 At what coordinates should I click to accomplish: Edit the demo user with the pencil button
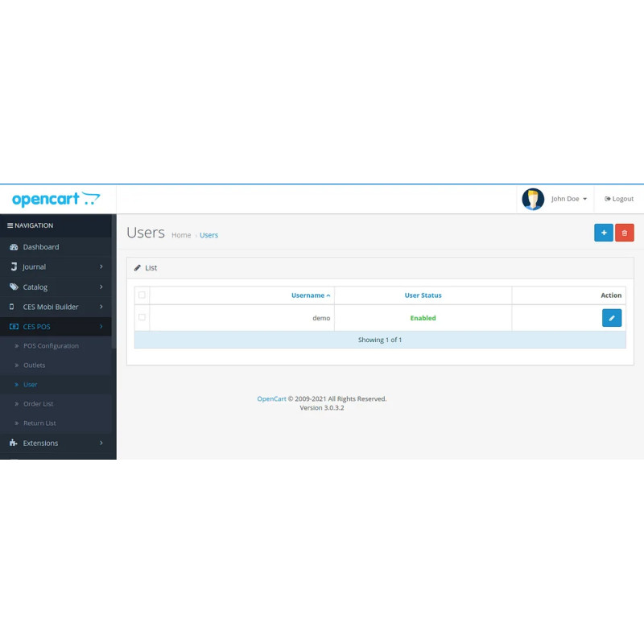(612, 317)
